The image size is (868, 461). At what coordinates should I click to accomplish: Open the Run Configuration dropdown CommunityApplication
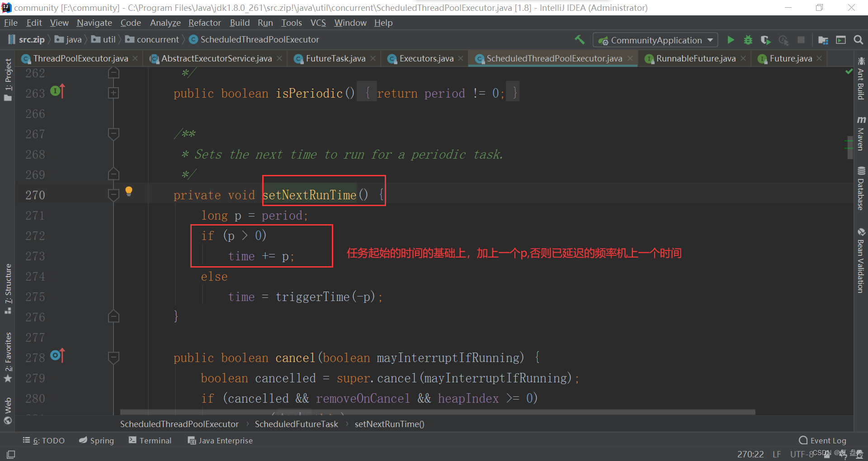(656, 40)
